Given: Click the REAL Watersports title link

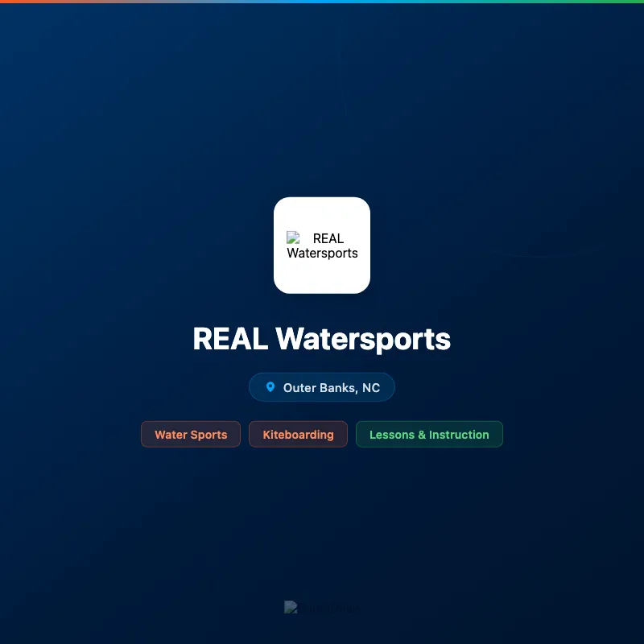Looking at the screenshot, I should tap(322, 339).
